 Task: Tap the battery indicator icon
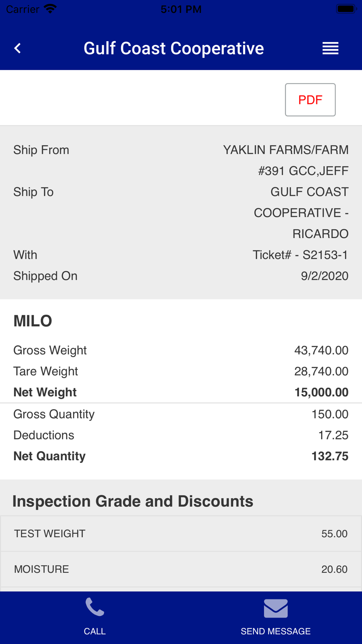coord(347,9)
